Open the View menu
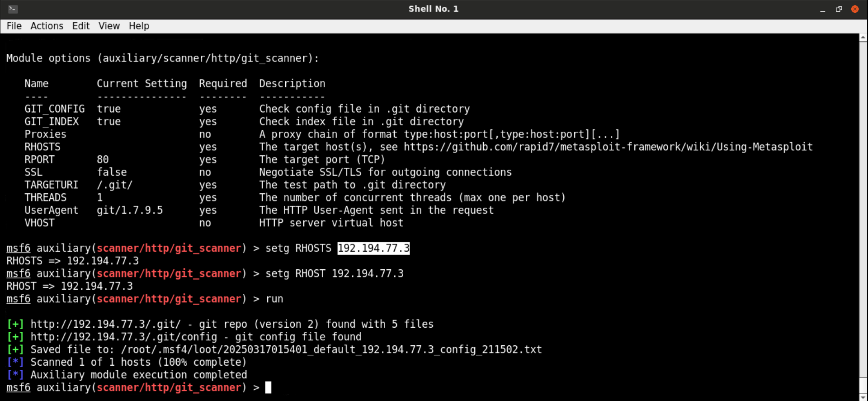Viewport: 868px width, 401px height. click(108, 26)
